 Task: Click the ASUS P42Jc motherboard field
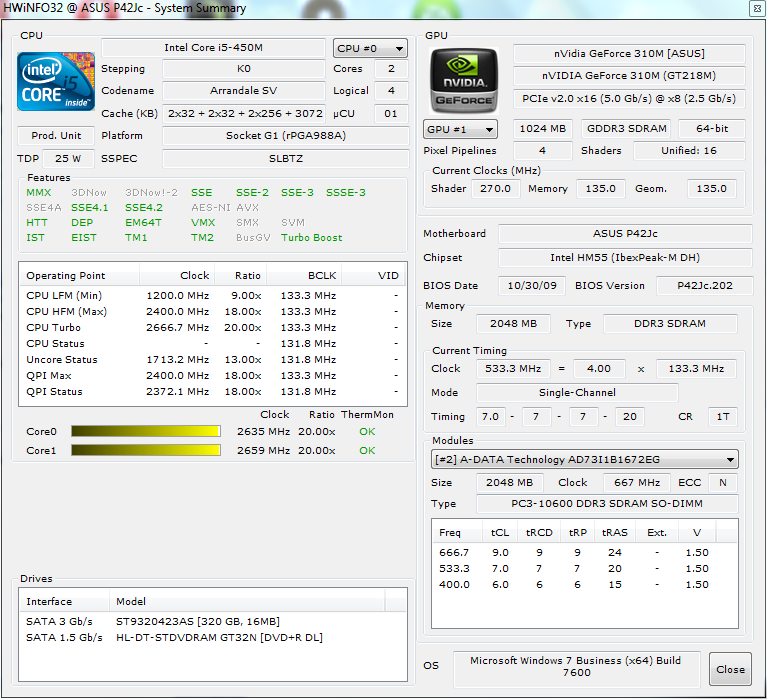[625, 234]
